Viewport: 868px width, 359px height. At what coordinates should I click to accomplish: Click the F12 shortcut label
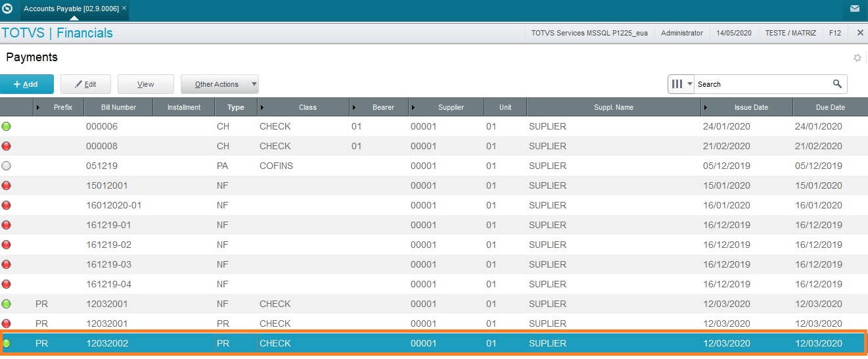pyautogui.click(x=835, y=33)
